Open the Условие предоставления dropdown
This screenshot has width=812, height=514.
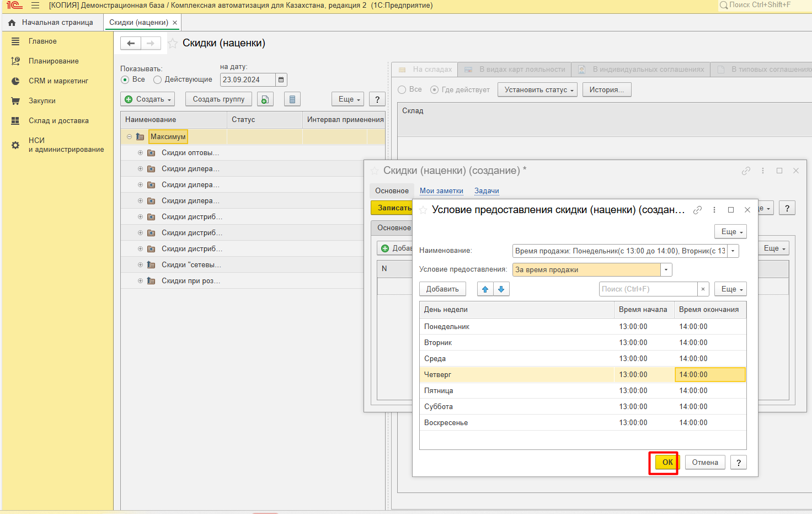coord(666,270)
